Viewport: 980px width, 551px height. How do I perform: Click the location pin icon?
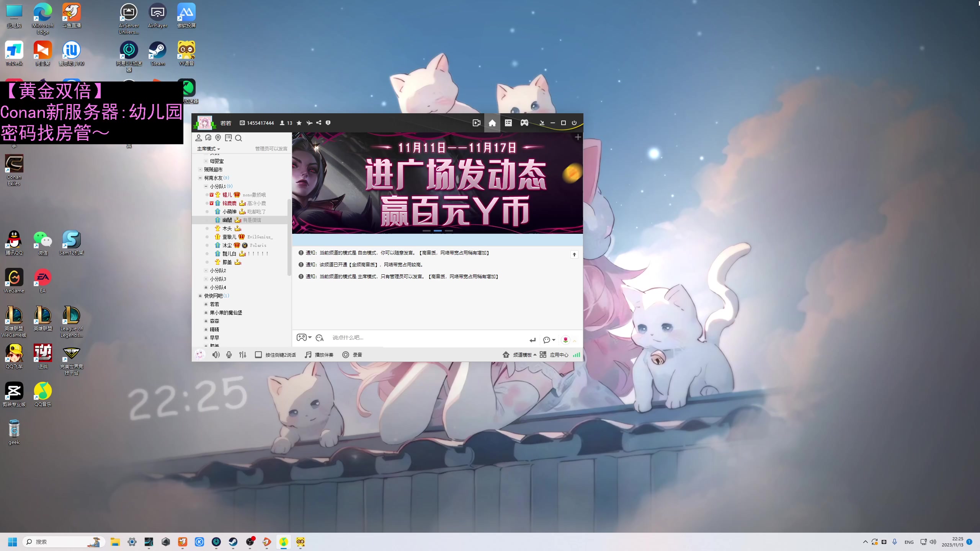pyautogui.click(x=218, y=138)
